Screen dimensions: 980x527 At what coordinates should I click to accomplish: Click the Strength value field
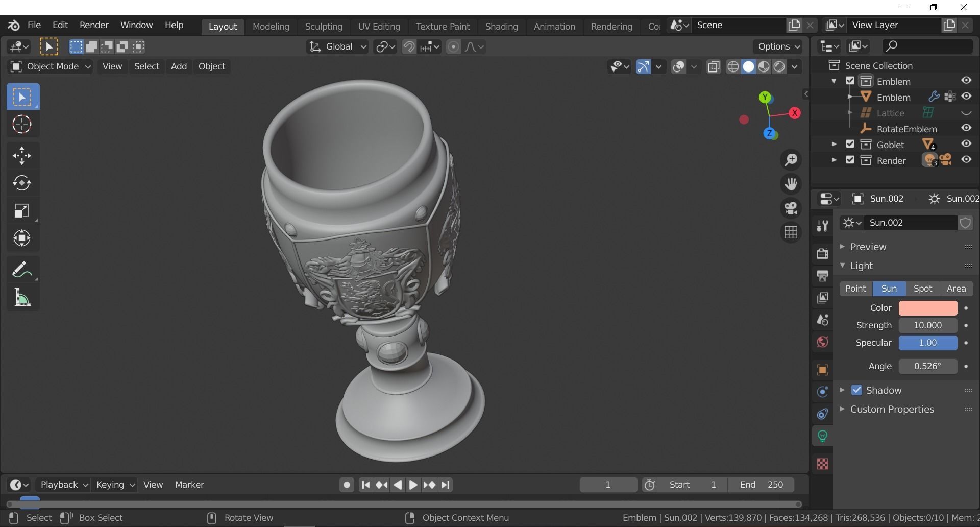[x=927, y=325]
